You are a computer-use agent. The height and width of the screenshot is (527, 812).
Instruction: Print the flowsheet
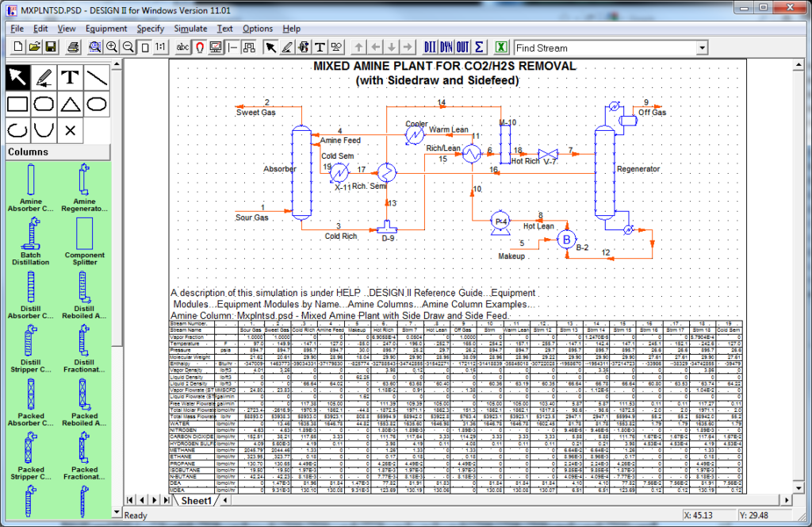pos(73,47)
